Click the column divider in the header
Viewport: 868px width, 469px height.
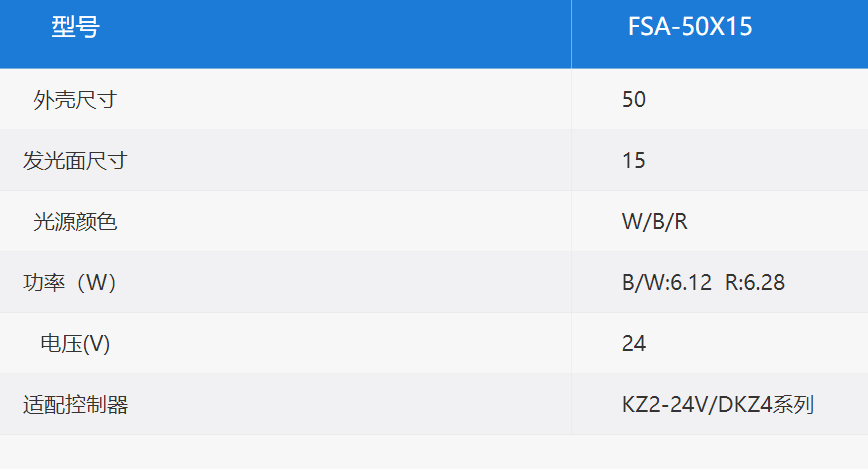(571, 34)
